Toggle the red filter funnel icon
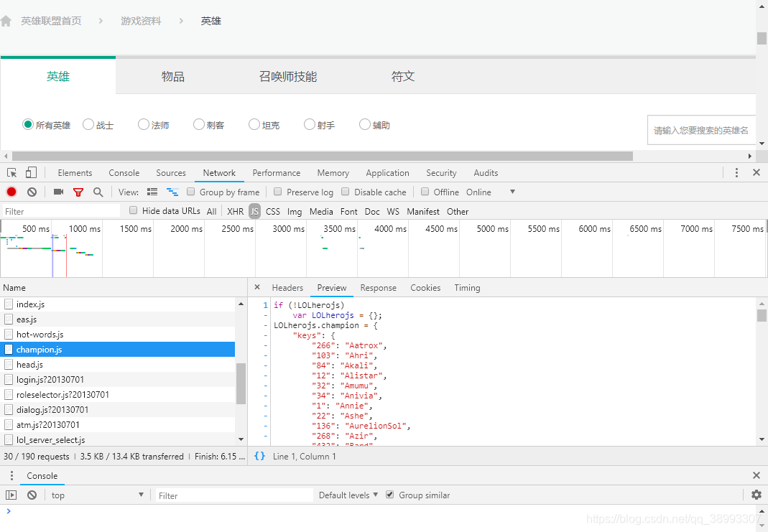The width and height of the screenshot is (768, 532). click(78, 192)
